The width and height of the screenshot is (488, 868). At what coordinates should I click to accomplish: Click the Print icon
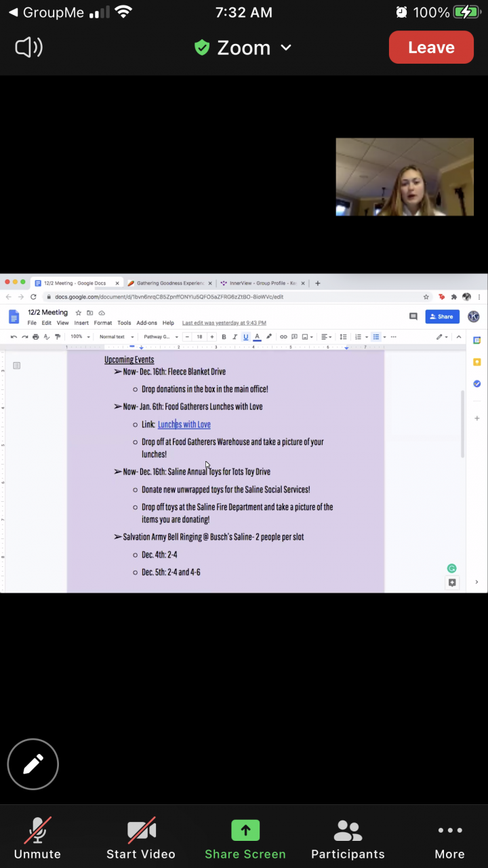36,337
